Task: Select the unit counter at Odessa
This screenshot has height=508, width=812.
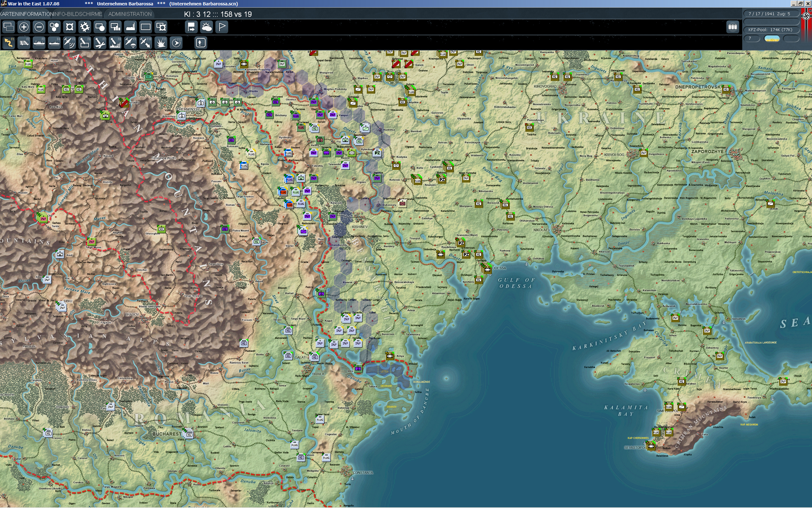Action: coord(487,269)
